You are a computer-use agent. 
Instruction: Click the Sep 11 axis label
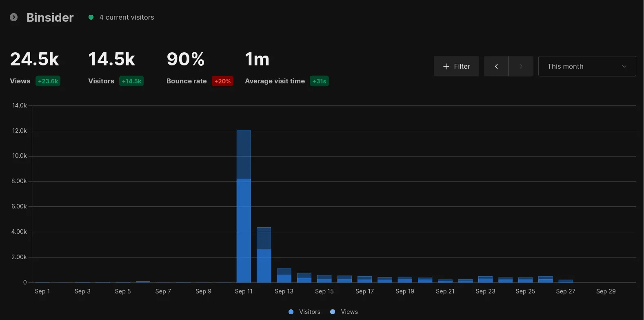[244, 291]
